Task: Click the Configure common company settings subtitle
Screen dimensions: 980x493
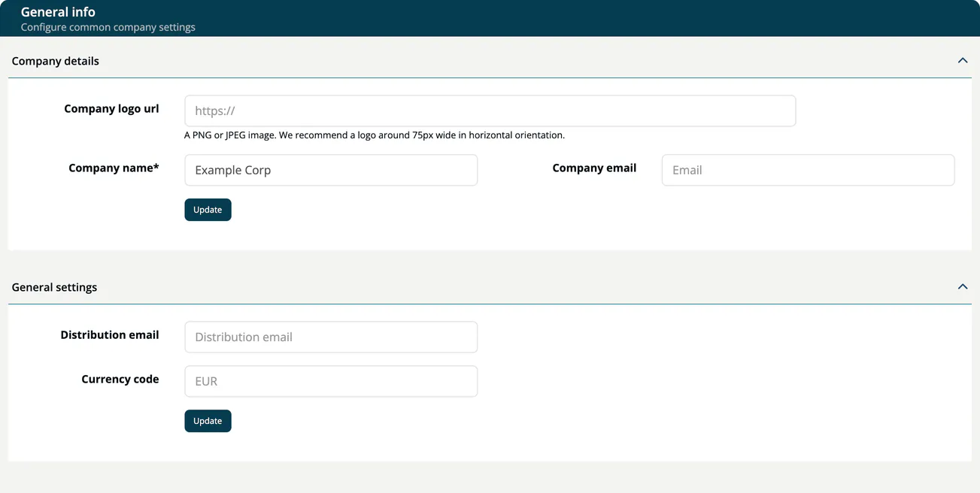Action: click(x=108, y=27)
